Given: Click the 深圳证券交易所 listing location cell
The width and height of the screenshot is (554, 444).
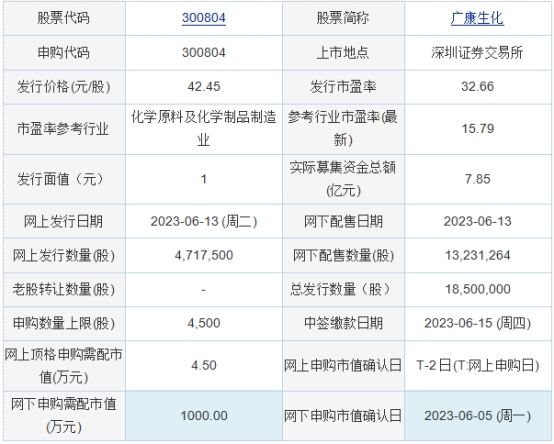Looking at the screenshot, I should point(477,53).
